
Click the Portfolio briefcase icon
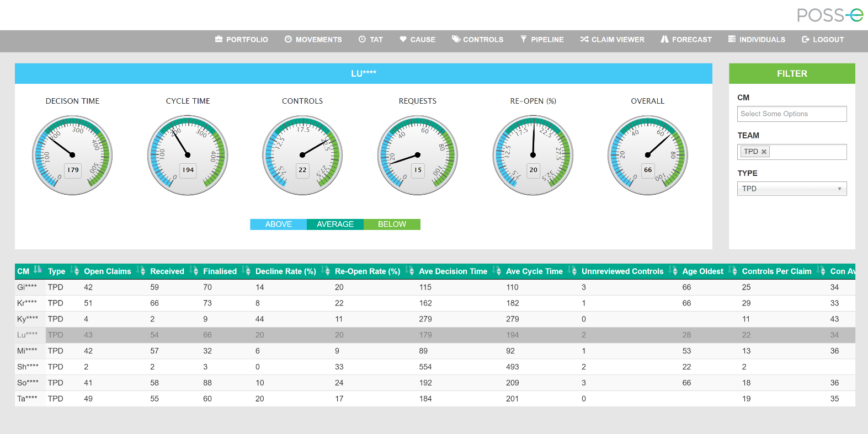click(x=219, y=39)
